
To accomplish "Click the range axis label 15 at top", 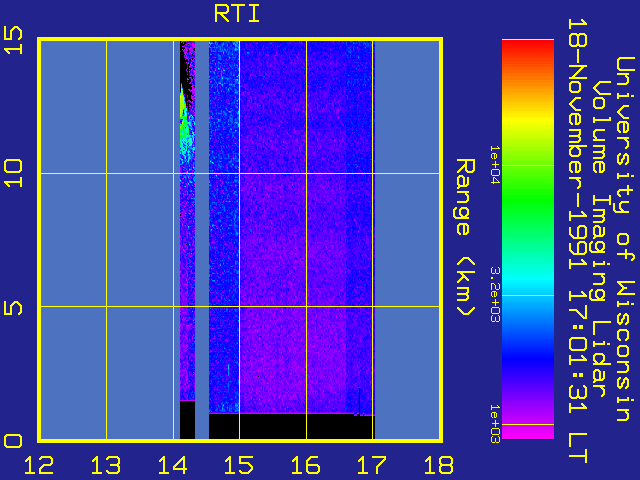I will (13, 40).
